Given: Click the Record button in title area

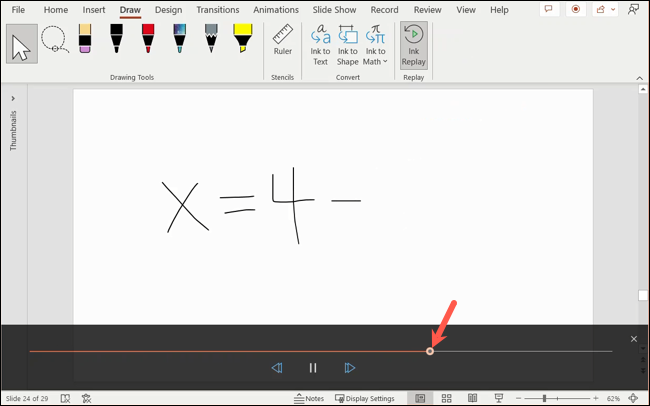Looking at the screenshot, I should pyautogui.click(x=575, y=9).
